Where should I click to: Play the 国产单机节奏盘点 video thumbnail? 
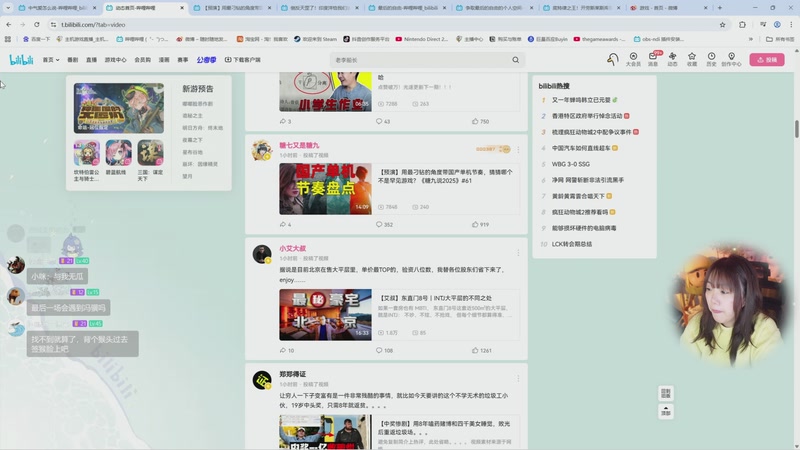point(325,189)
